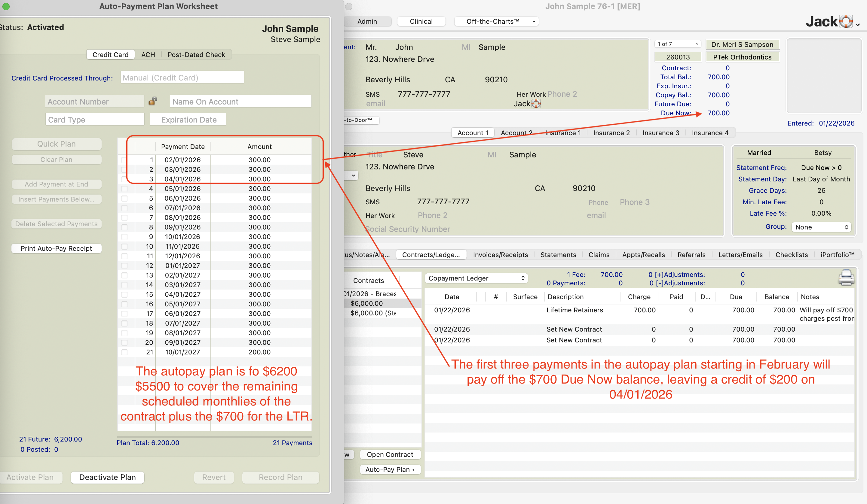Click the green window button of Auto-Payment Worksheet
The width and height of the screenshot is (867, 504).
coord(6,6)
